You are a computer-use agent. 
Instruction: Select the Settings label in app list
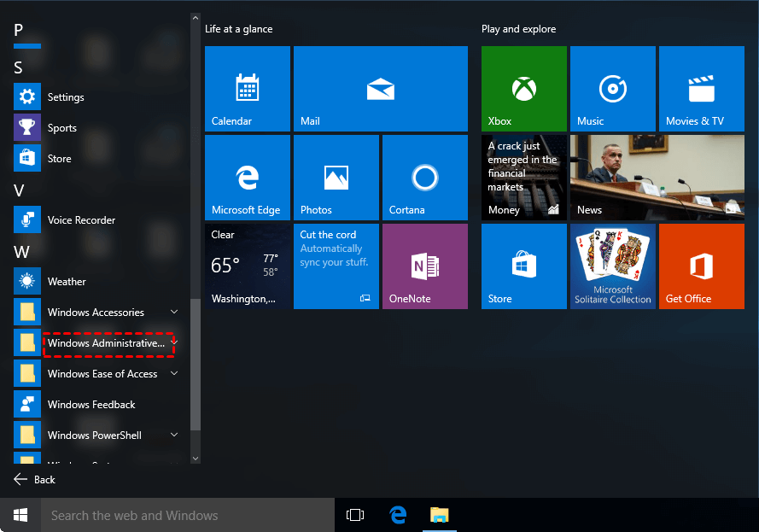pos(66,97)
